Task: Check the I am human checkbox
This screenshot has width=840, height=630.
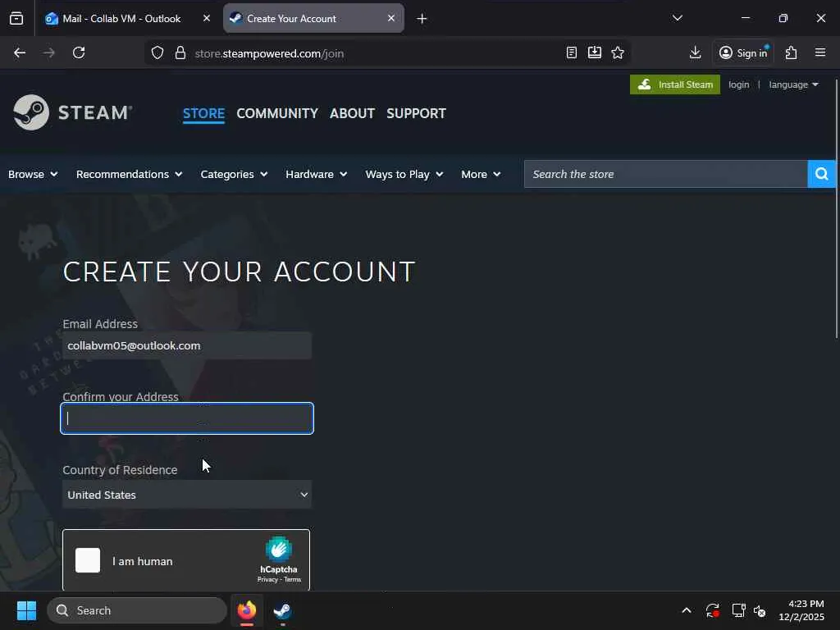Action: 87,560
